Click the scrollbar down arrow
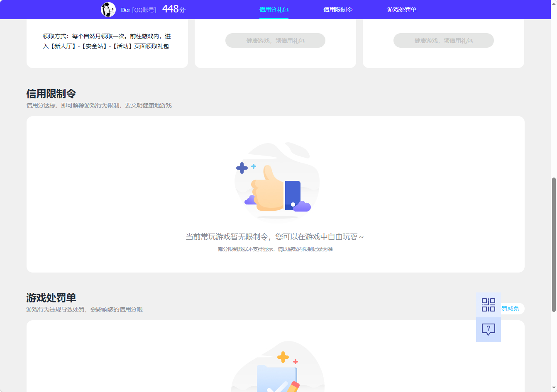The image size is (557, 392). 554,388
